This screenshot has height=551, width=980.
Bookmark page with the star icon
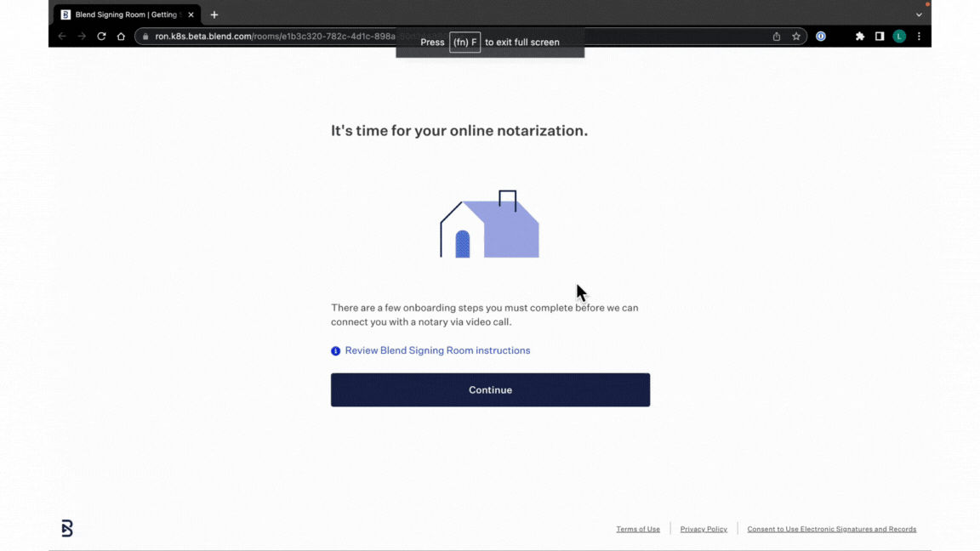point(795,37)
